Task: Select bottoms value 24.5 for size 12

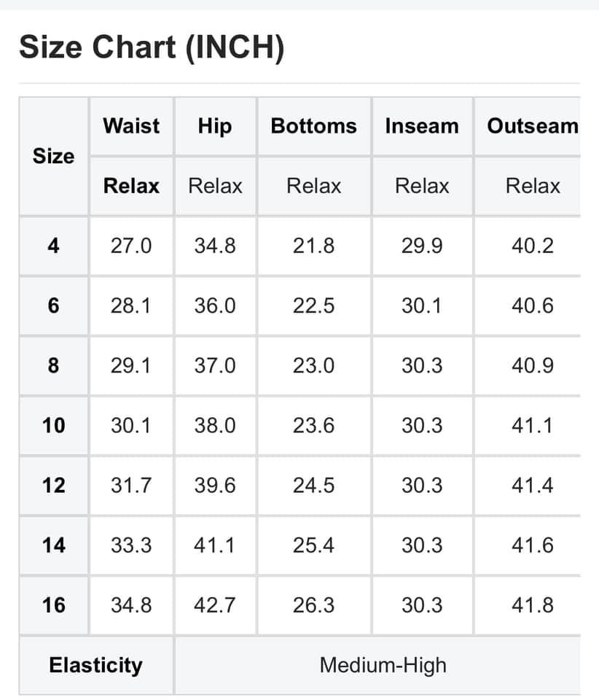Action: pyautogui.click(x=314, y=485)
